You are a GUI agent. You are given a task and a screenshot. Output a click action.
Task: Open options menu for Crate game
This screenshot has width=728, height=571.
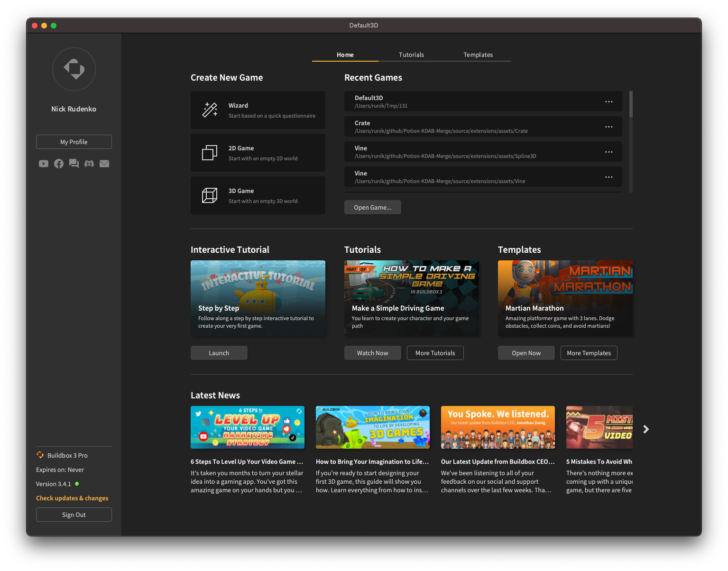(x=609, y=127)
